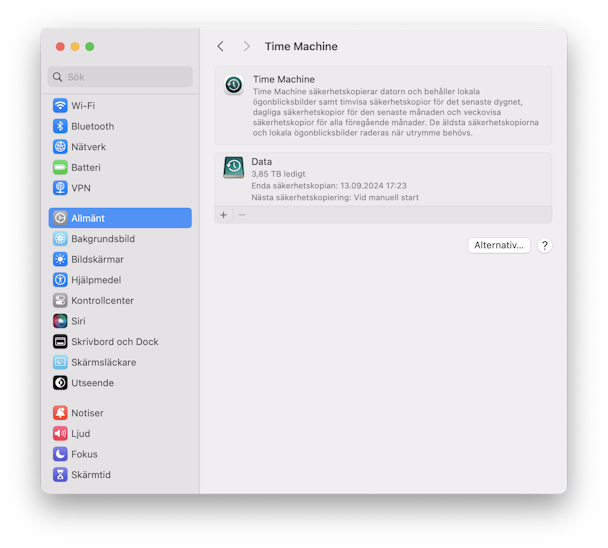
Task: Open Fokus settings
Action: [120, 454]
